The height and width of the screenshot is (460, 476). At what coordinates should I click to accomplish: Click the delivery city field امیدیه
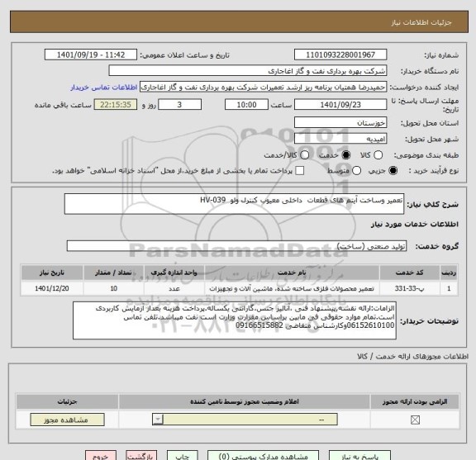[340, 139]
